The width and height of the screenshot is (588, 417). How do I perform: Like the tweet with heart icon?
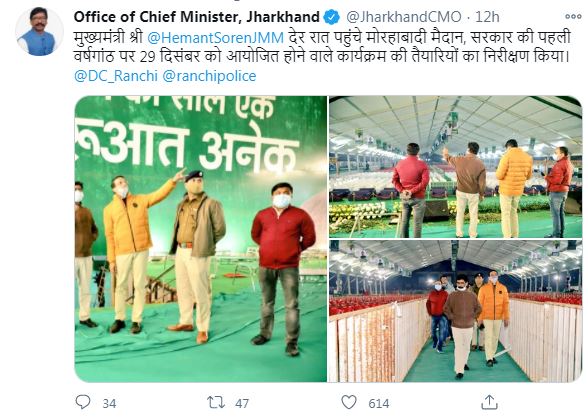[x=349, y=402]
